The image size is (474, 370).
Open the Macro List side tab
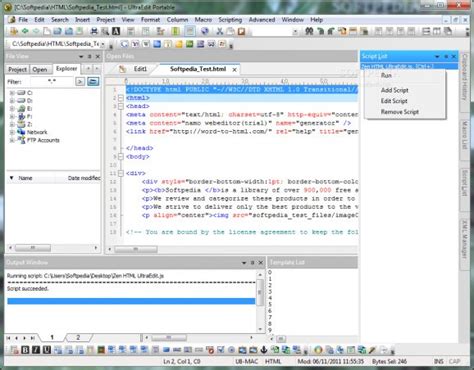[x=464, y=135]
